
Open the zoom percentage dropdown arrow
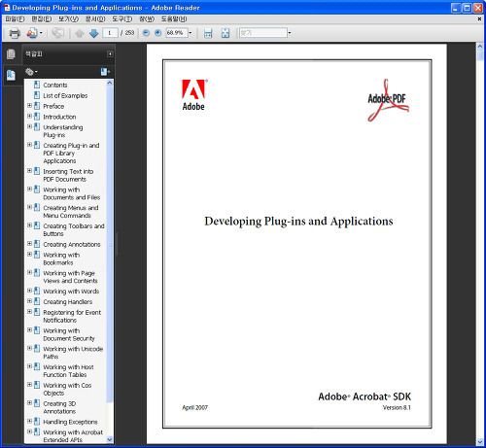[x=191, y=33]
